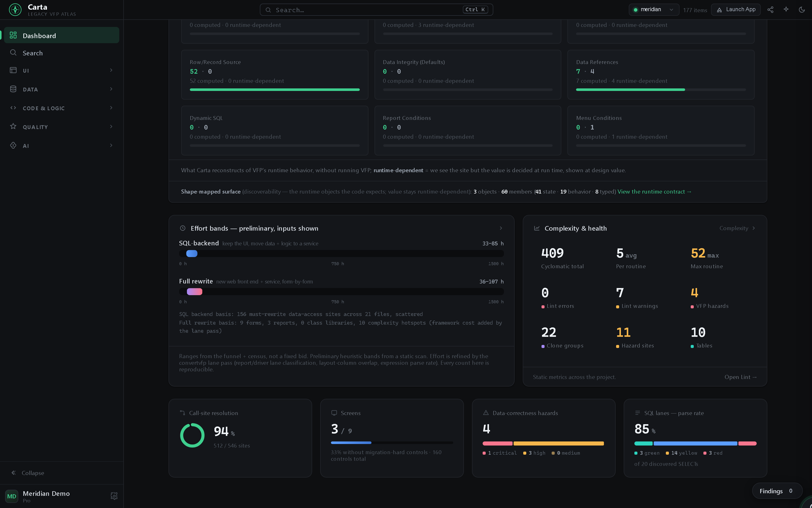Click the AI brain icon in sidebar
Screen dimensions: 812x508
13,146
